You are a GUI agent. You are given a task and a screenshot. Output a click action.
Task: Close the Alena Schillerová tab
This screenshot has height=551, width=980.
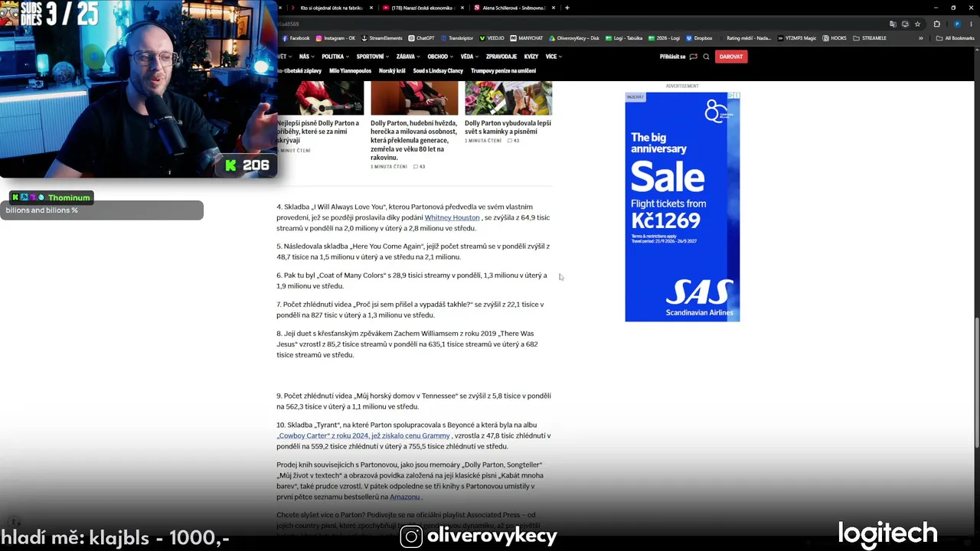point(554,8)
